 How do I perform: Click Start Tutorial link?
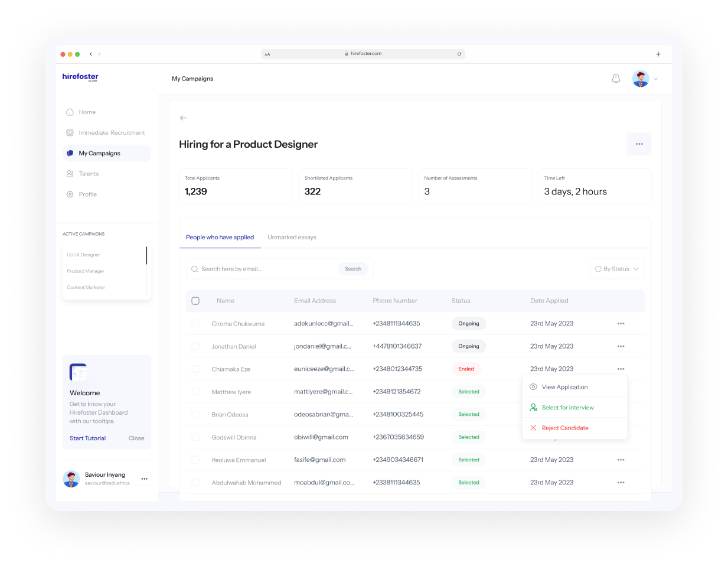87,438
